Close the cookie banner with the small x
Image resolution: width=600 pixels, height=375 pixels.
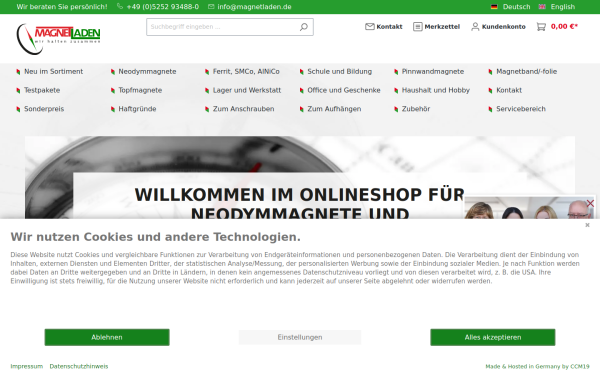click(587, 225)
